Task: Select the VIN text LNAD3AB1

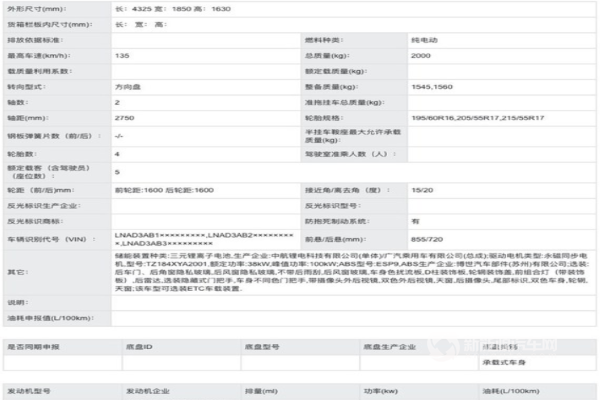Action: click(137, 235)
